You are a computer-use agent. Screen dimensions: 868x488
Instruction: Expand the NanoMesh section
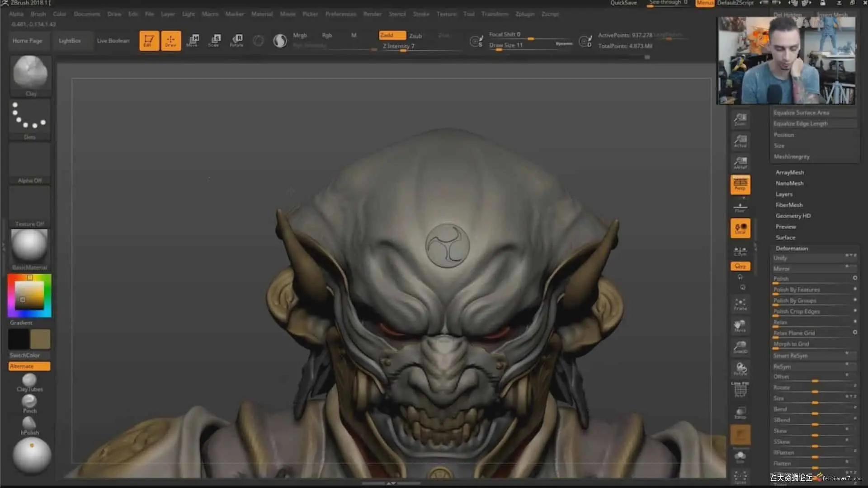789,183
